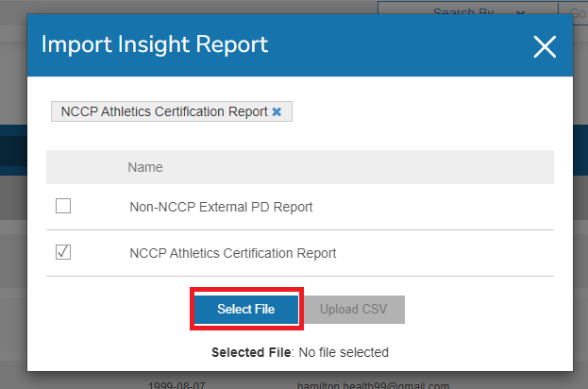
Task: Select the NCCP Athletics Certification Report row label
Action: coord(233,253)
